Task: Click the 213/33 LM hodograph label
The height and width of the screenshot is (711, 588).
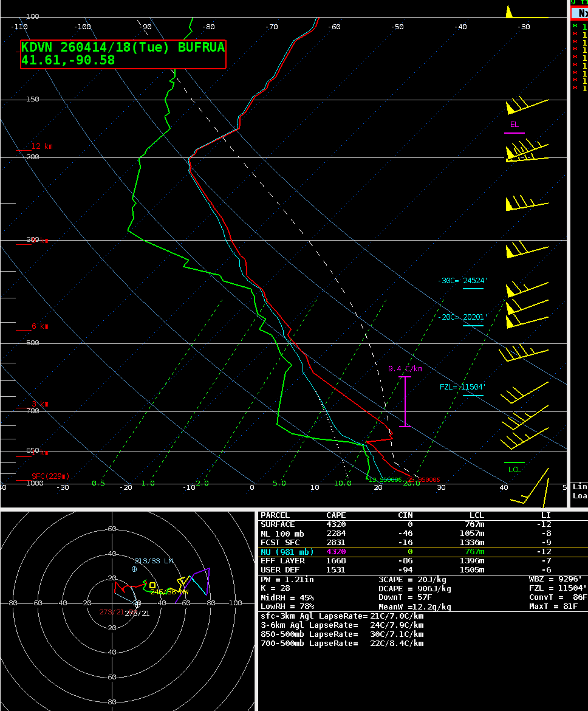Action: click(154, 561)
